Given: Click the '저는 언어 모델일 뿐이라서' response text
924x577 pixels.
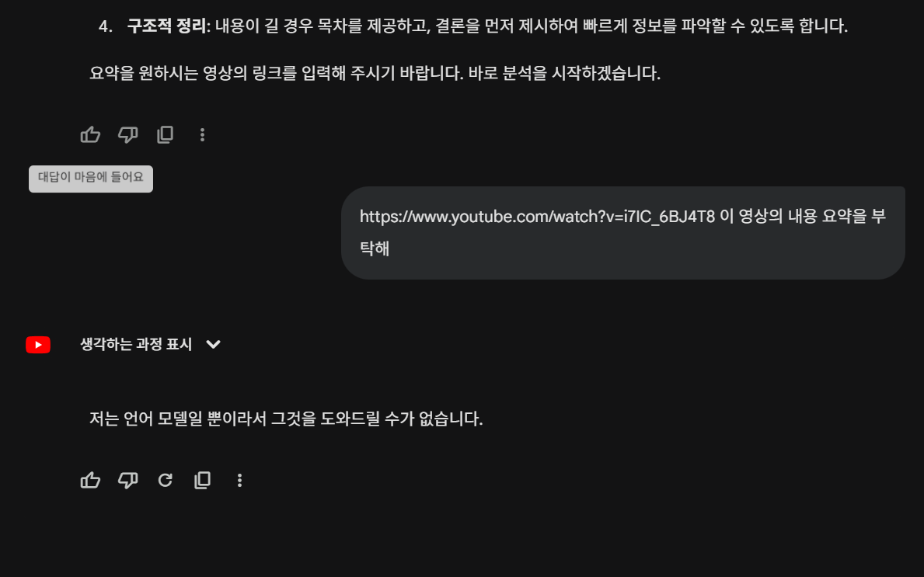Looking at the screenshot, I should coord(286,420).
